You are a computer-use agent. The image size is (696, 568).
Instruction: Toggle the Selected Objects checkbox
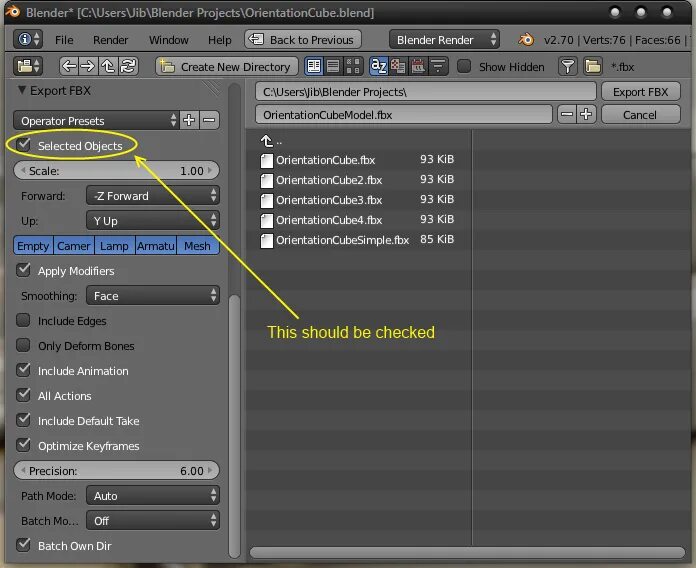pyautogui.click(x=23, y=145)
